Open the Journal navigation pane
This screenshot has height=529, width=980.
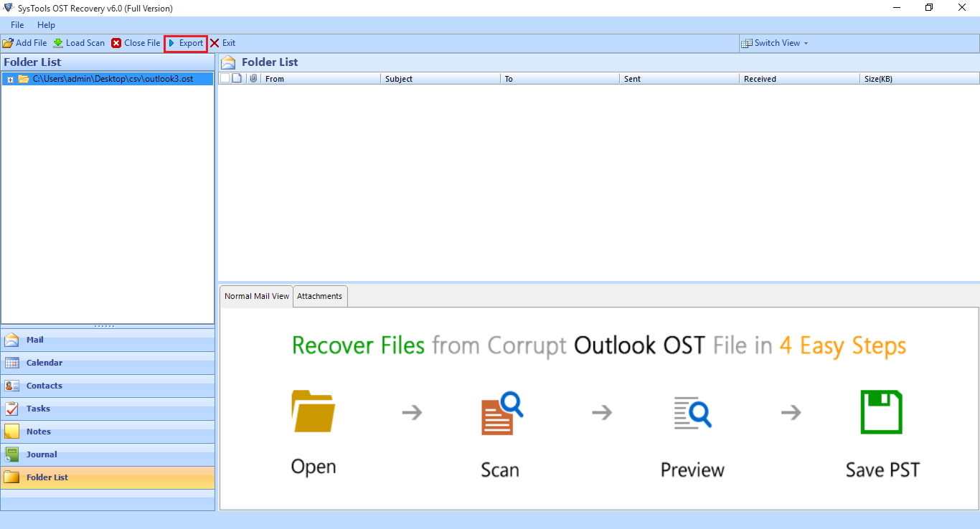coord(108,454)
